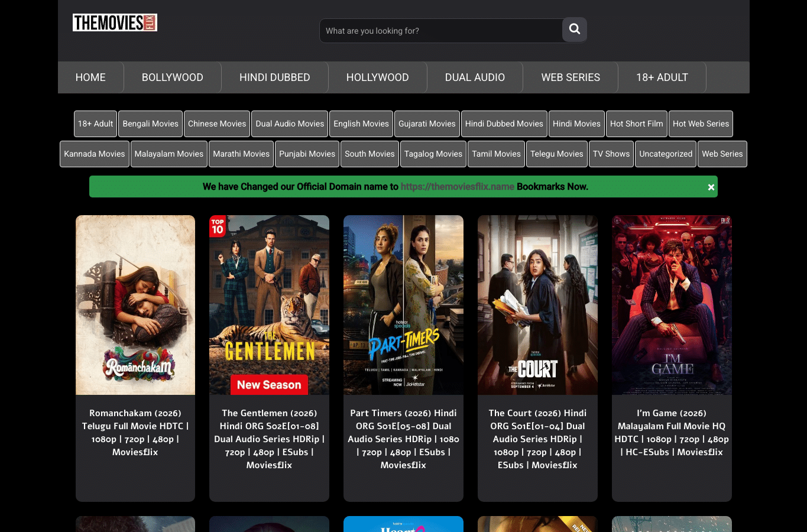Select Kannada Movies category
This screenshot has height=532, width=807.
pos(95,154)
